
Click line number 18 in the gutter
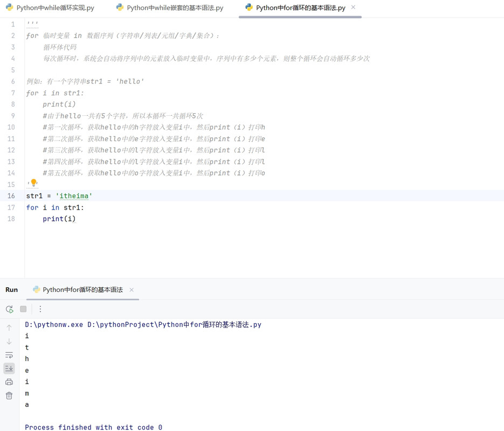coord(11,219)
